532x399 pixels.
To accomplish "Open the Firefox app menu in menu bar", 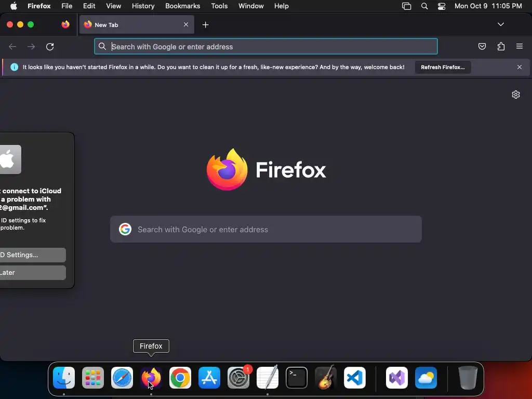I will tap(39, 6).
